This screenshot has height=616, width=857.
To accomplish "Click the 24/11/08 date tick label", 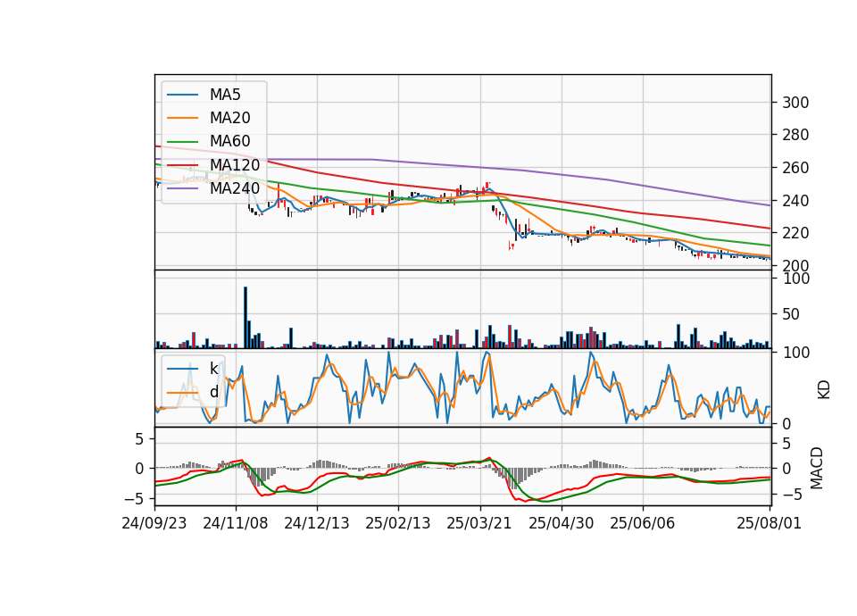I will click(x=236, y=523).
